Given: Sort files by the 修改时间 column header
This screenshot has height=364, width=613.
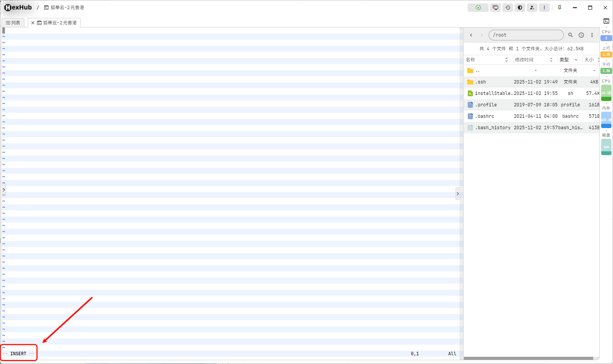Looking at the screenshot, I should point(524,60).
